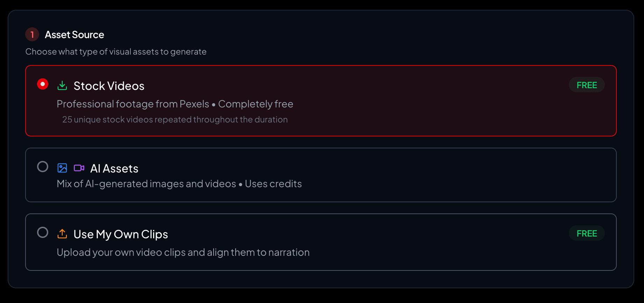Image resolution: width=644 pixels, height=303 pixels.
Task: Click 'Choose what type of visual assets' subtitle
Action: [116, 52]
